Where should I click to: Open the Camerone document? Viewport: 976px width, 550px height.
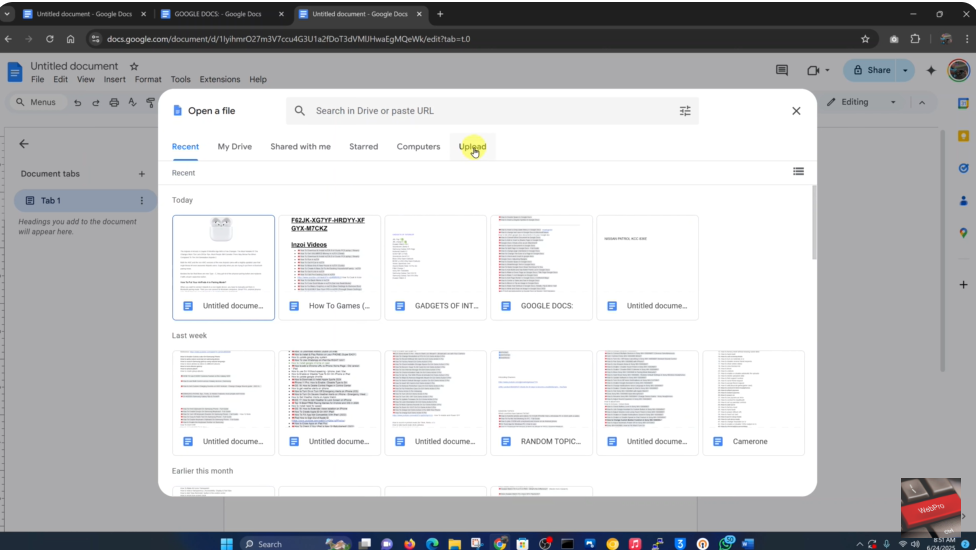753,403
